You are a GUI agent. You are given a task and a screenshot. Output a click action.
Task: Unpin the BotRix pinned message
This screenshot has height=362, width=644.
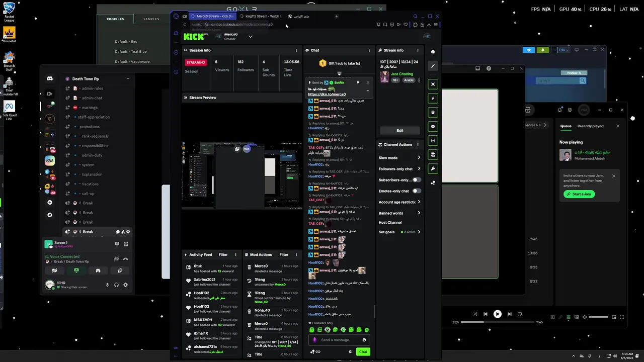tap(358, 82)
